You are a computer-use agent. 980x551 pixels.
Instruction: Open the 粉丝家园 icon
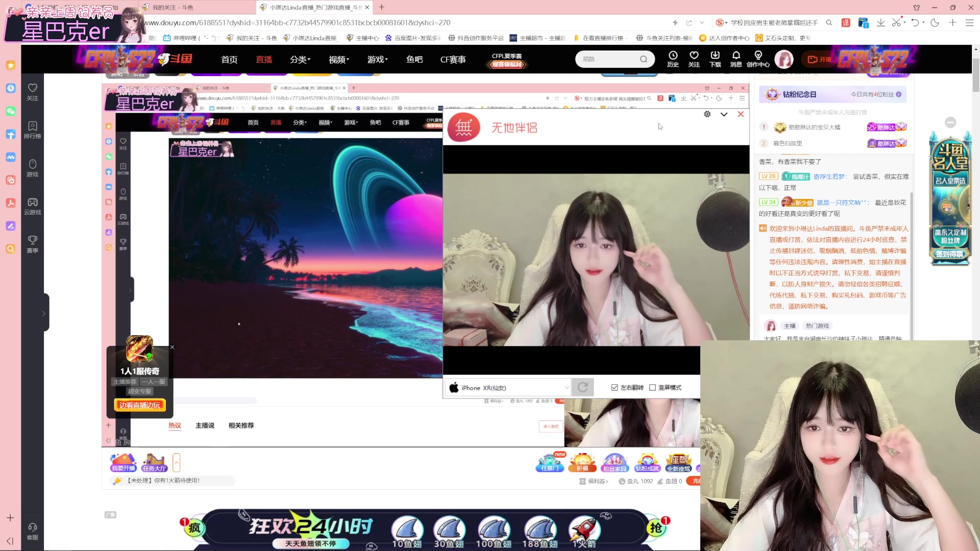(615, 463)
